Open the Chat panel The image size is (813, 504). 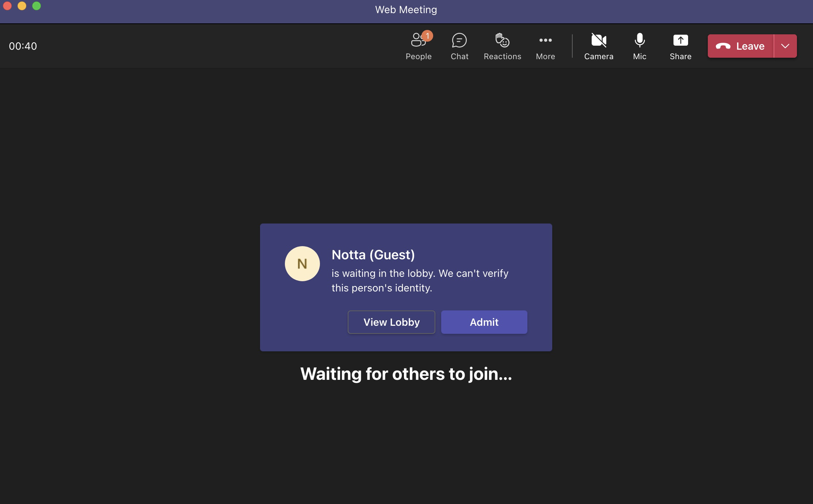click(x=459, y=45)
